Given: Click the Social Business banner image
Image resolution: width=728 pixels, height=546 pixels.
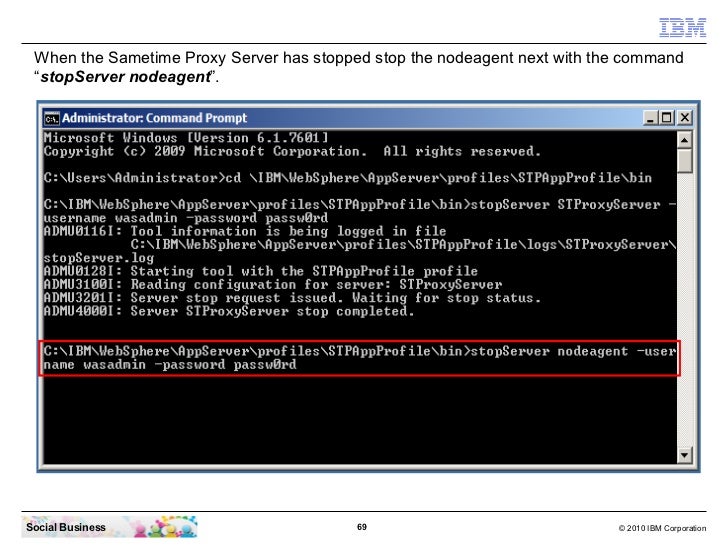Looking at the screenshot, I should click(110, 527).
